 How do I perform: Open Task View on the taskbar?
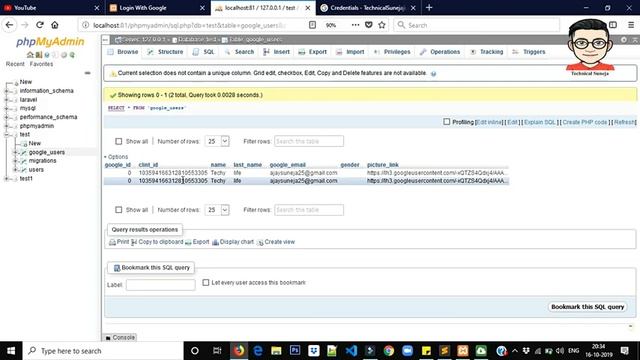[217, 351]
